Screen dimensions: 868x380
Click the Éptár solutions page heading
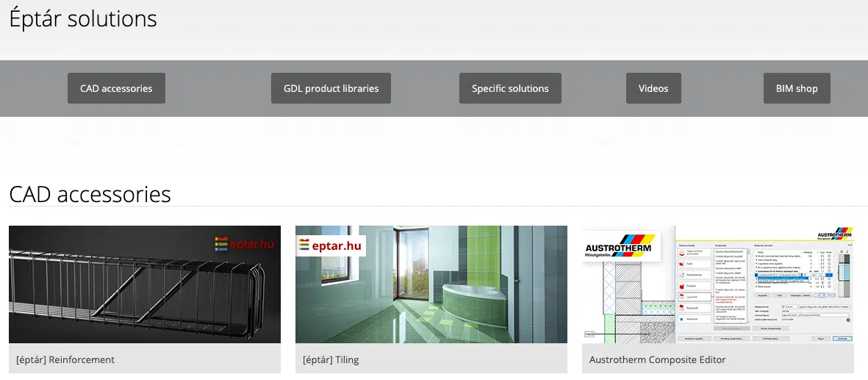(83, 19)
